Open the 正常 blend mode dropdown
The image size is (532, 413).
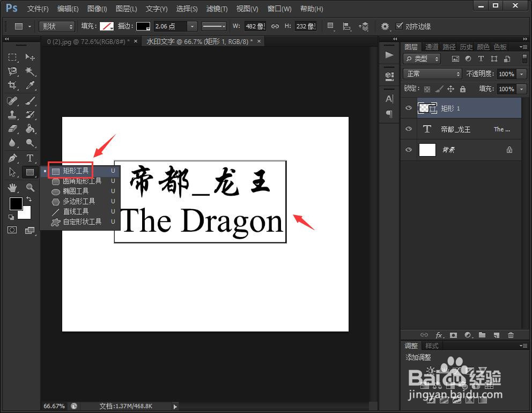click(432, 73)
